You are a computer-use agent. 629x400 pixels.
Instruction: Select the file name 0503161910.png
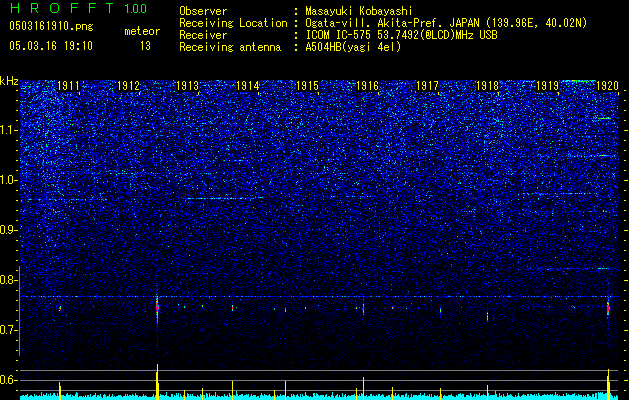click(51, 27)
